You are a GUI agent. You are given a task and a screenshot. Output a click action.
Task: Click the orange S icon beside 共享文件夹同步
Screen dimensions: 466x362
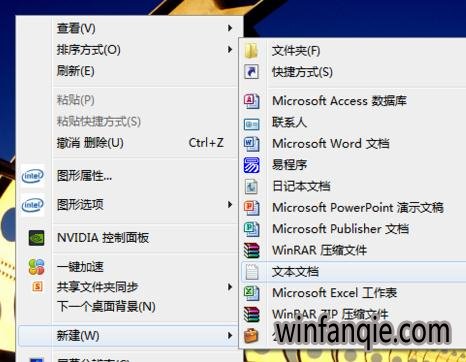pos(37,286)
